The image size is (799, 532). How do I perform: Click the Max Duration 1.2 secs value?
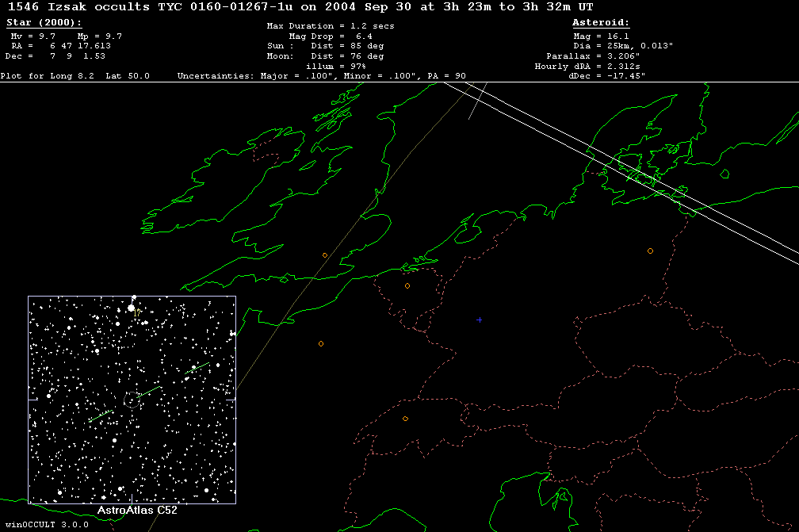click(x=331, y=26)
